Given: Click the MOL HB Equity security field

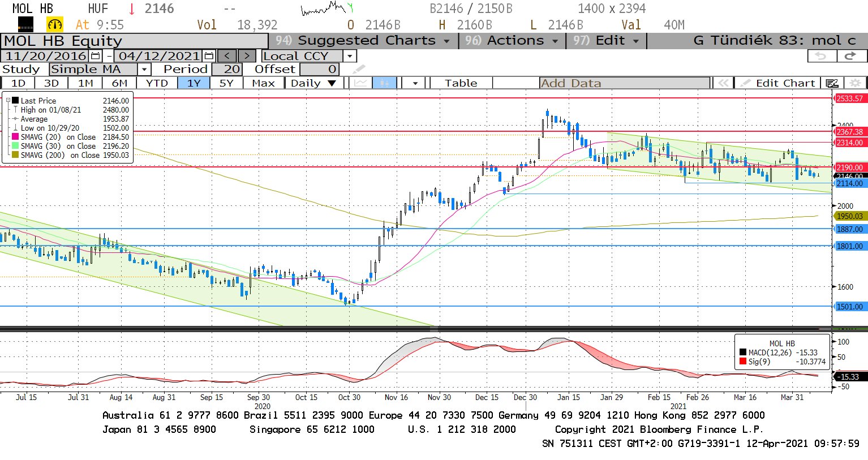Looking at the screenshot, I should 135,41.
